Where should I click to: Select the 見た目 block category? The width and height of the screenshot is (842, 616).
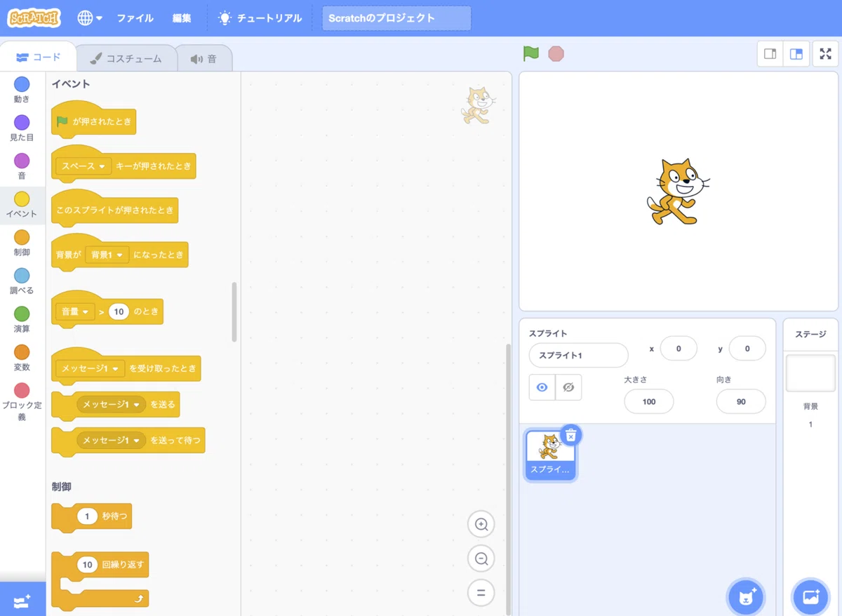[x=22, y=128]
